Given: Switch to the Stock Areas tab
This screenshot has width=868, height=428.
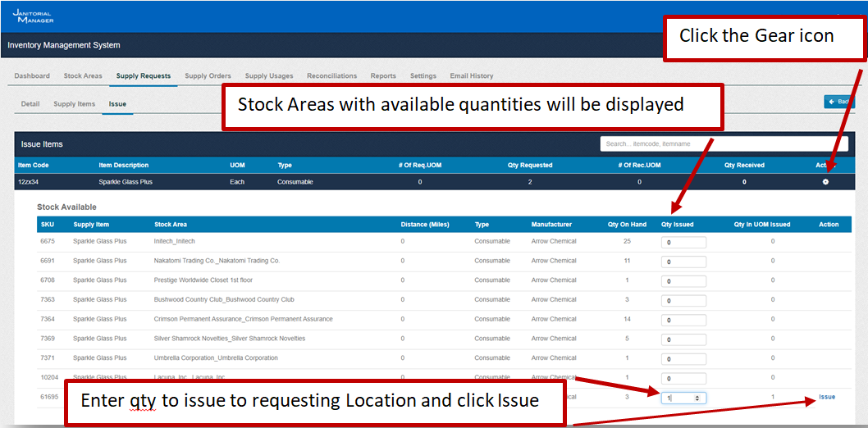Looking at the screenshot, I should (x=83, y=76).
